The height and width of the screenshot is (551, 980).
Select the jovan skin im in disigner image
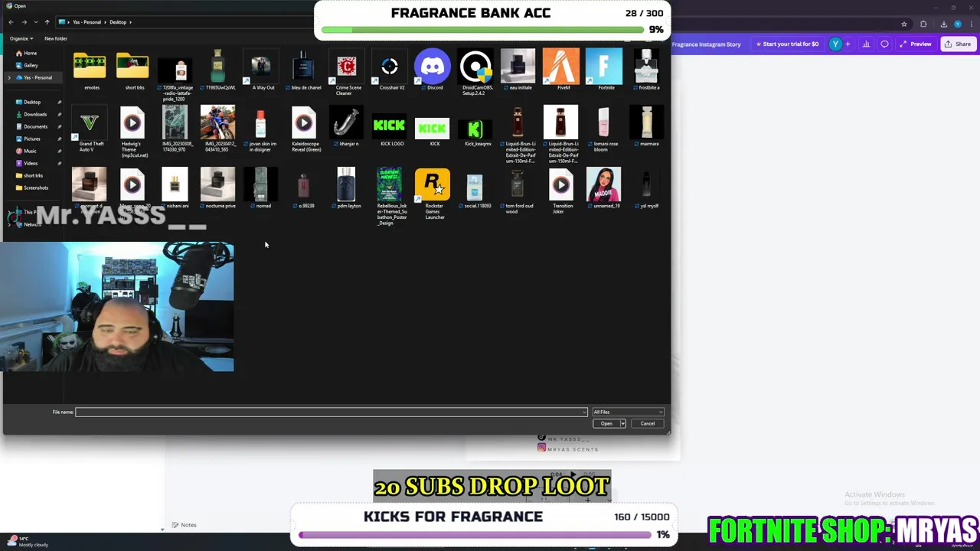click(x=262, y=130)
